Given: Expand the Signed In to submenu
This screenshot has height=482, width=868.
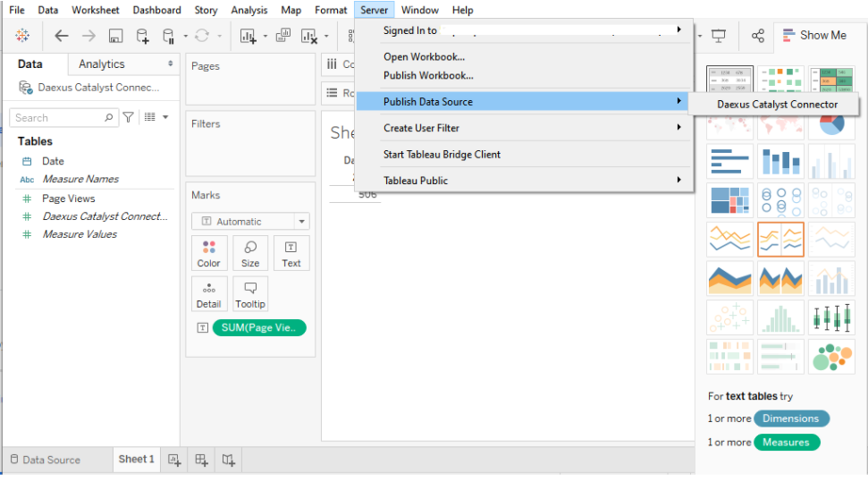Looking at the screenshot, I should click(678, 30).
